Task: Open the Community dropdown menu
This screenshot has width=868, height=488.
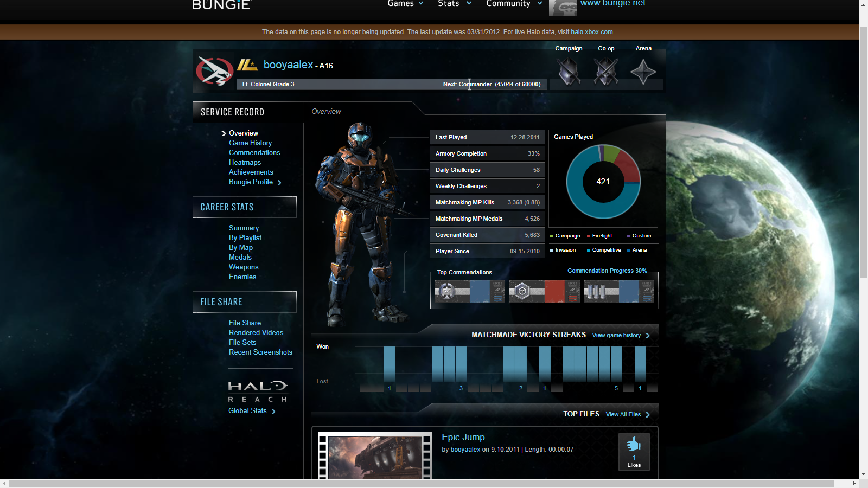Action: [514, 4]
